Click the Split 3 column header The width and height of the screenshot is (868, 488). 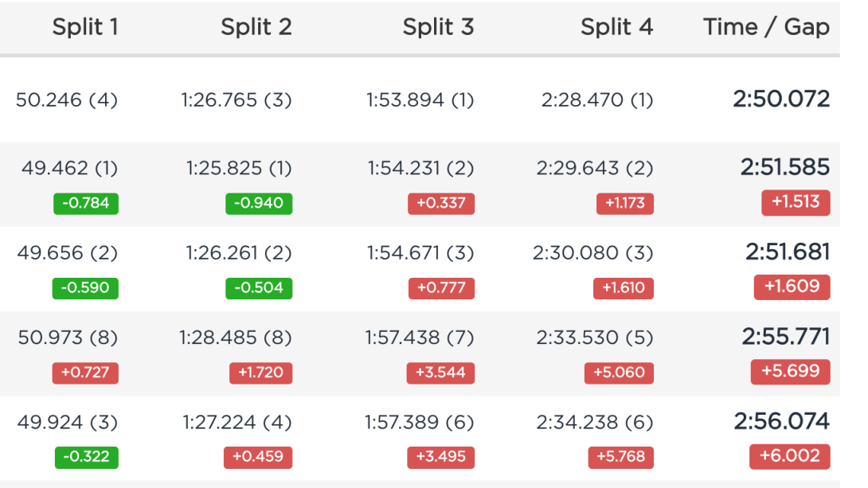coord(438,27)
